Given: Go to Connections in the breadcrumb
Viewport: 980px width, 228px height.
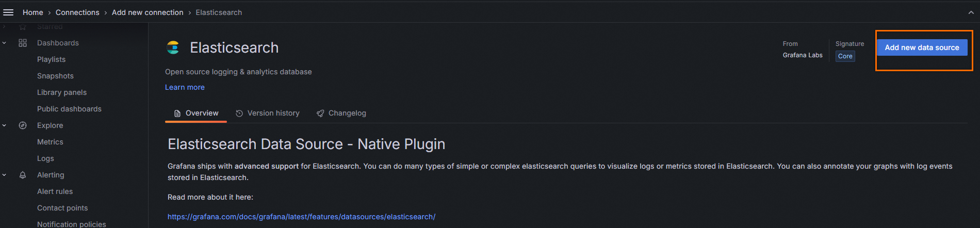Looking at the screenshot, I should click(x=77, y=12).
